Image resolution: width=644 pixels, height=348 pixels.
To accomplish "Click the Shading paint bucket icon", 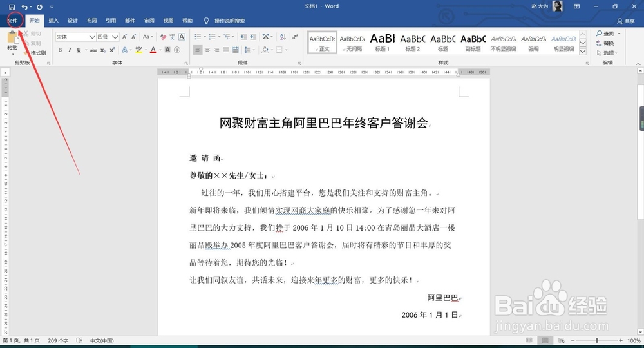I will click(265, 50).
